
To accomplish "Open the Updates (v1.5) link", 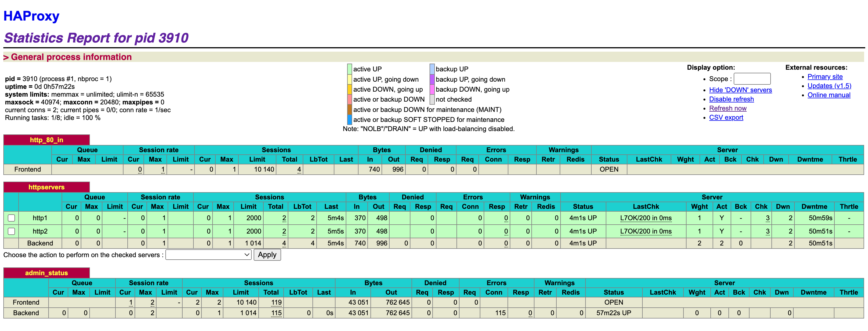I will coord(829,86).
